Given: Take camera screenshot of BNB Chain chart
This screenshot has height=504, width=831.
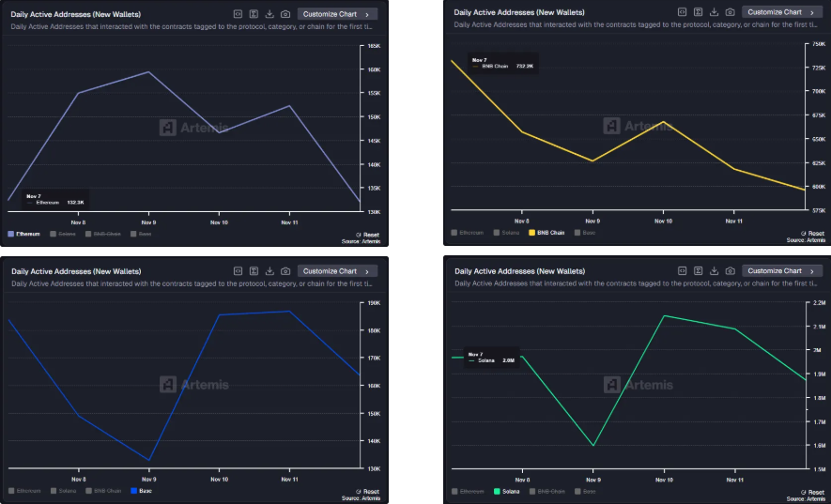Looking at the screenshot, I should tap(730, 12).
